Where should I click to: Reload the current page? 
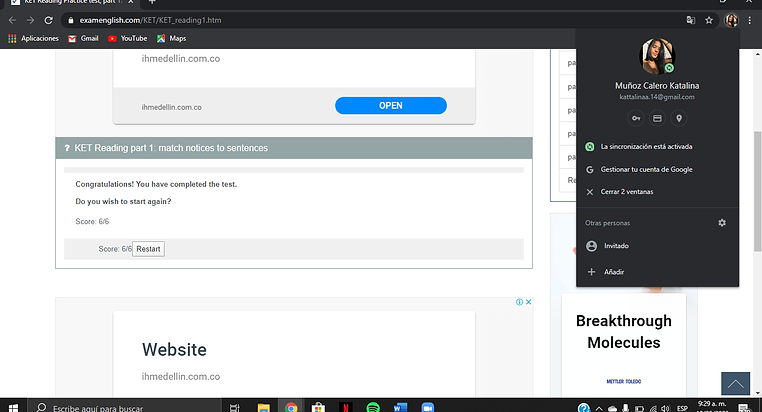tap(49, 20)
